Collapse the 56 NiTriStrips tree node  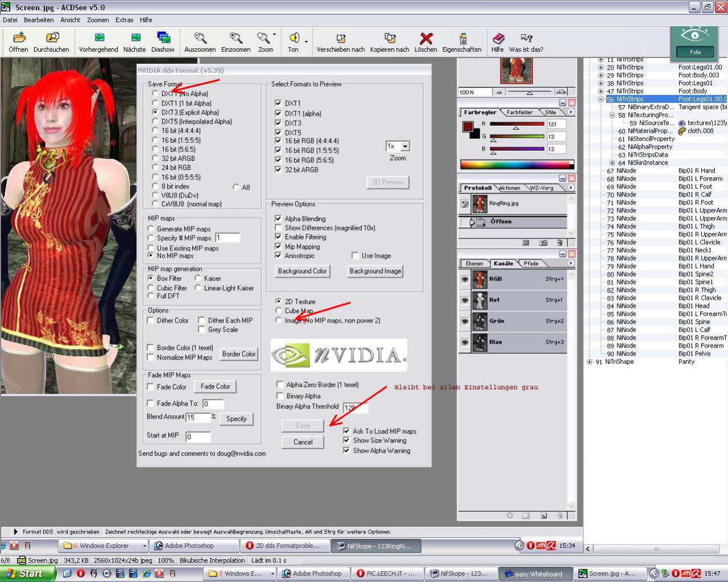point(601,99)
